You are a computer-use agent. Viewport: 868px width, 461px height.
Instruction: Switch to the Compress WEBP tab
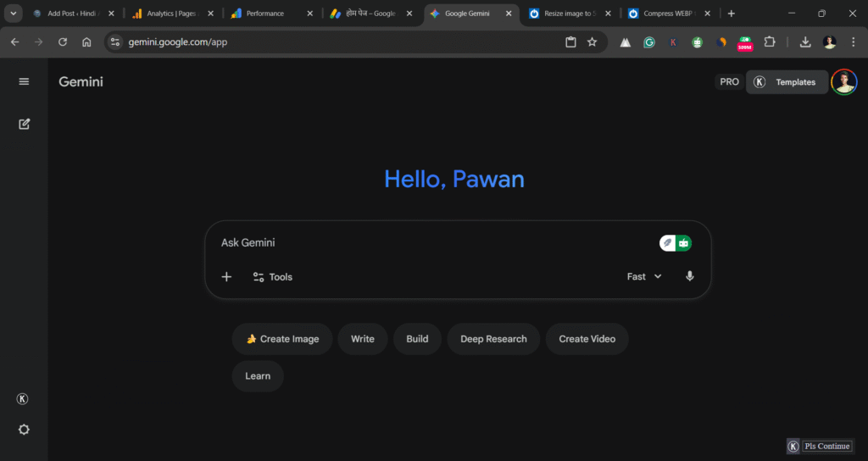coord(668,14)
